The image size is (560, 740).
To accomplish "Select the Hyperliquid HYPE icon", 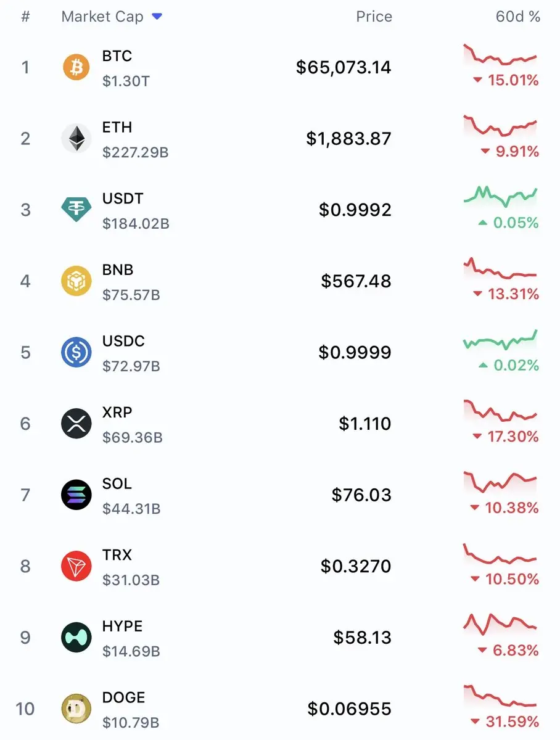I will click(x=76, y=637).
